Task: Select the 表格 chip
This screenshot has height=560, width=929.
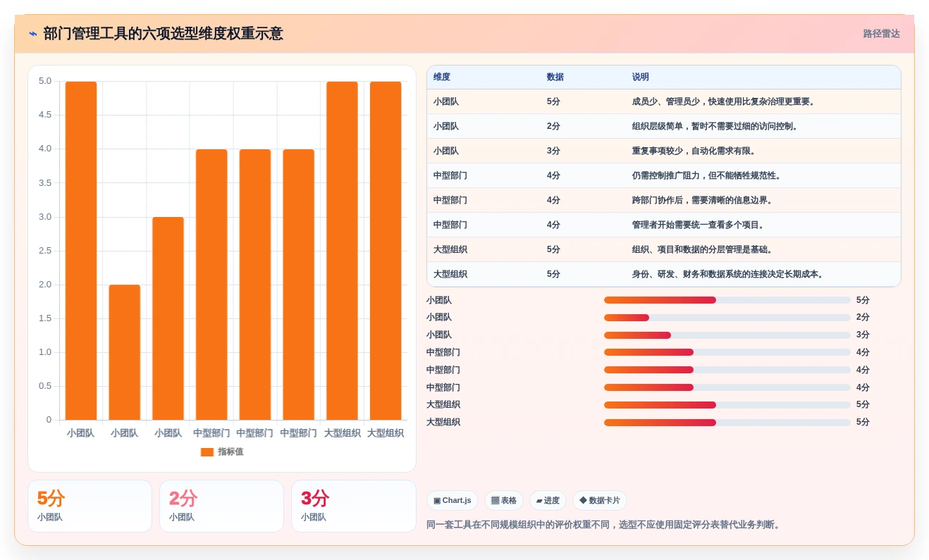Action: point(504,501)
